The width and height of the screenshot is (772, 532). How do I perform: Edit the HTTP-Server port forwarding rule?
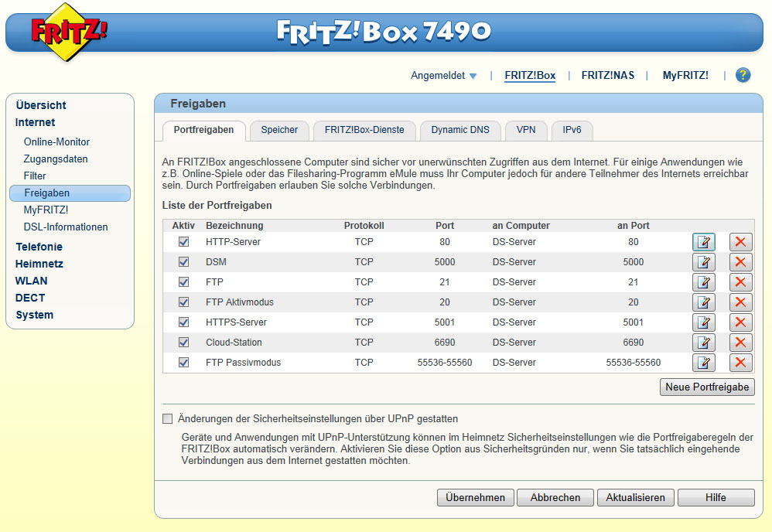click(704, 242)
